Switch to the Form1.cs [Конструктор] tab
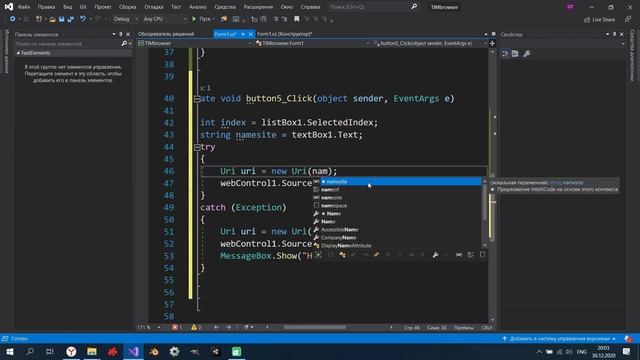Screen dimensions: 640x360 point(284,34)
